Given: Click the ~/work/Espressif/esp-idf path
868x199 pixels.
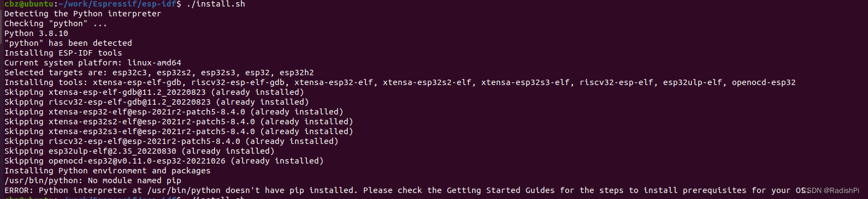Looking at the screenshot, I should [117, 4].
